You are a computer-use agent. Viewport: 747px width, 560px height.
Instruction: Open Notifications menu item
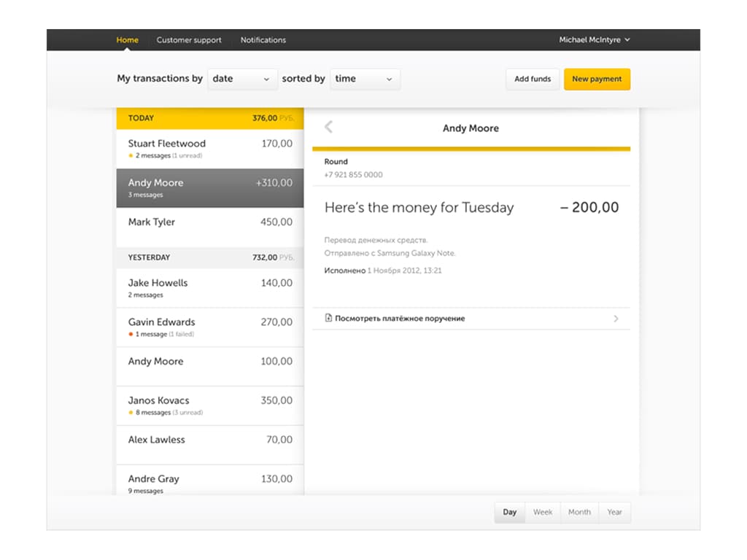(263, 40)
